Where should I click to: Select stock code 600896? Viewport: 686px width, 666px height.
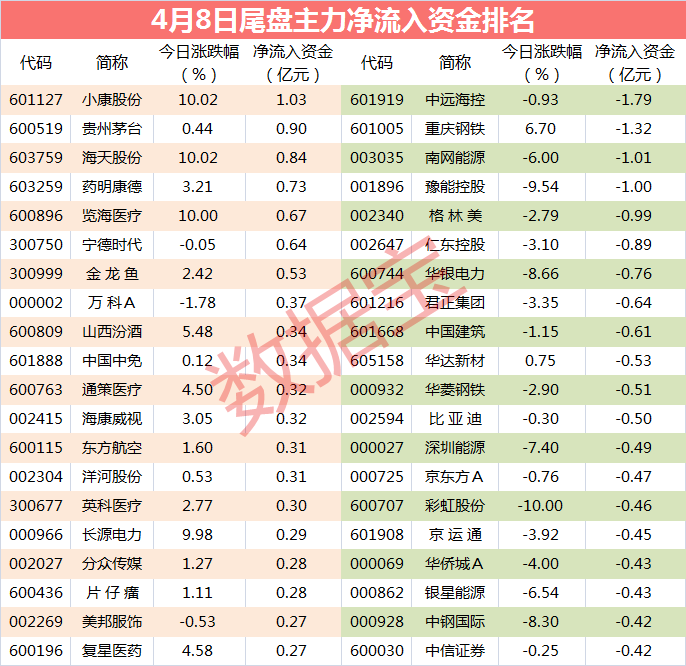pyautogui.click(x=36, y=216)
